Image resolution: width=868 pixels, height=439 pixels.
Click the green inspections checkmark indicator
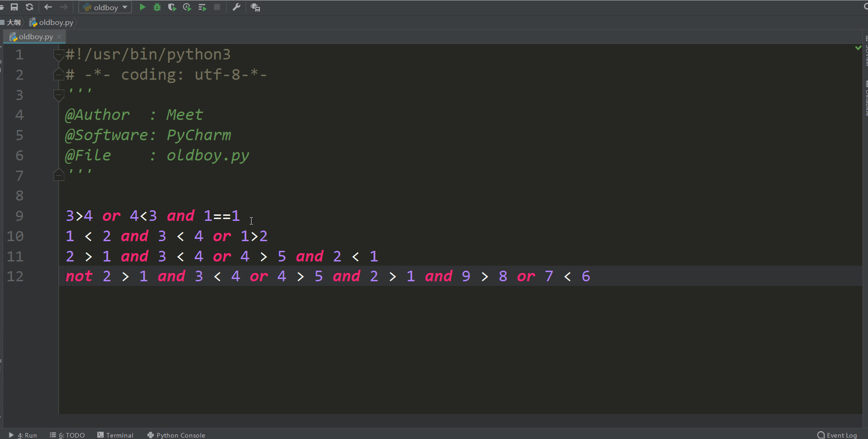click(859, 47)
